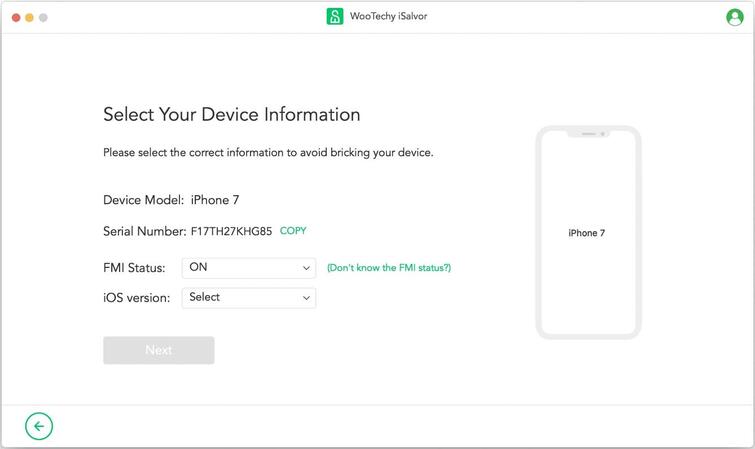Copy the serial number with the COPY link
755x449 pixels.
click(293, 231)
